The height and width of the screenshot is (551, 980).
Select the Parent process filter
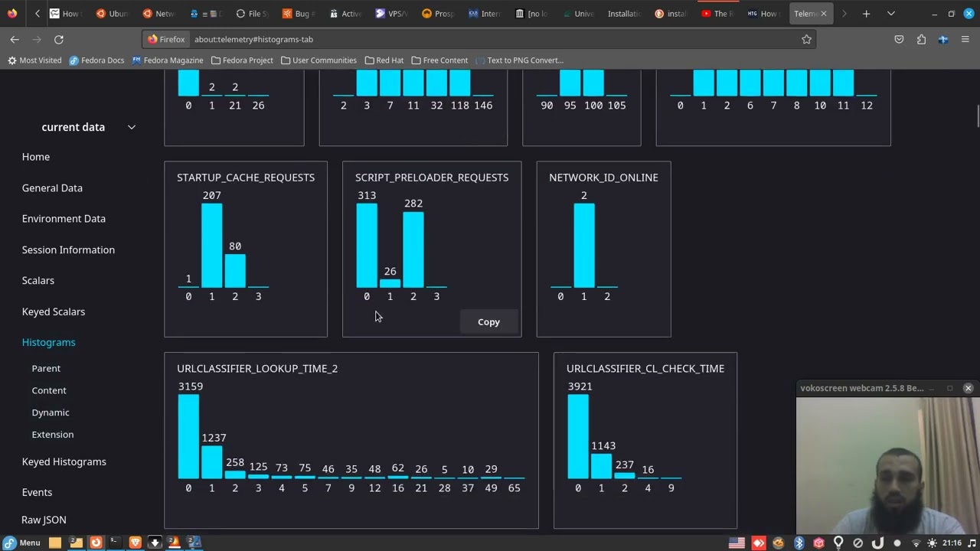click(x=46, y=368)
